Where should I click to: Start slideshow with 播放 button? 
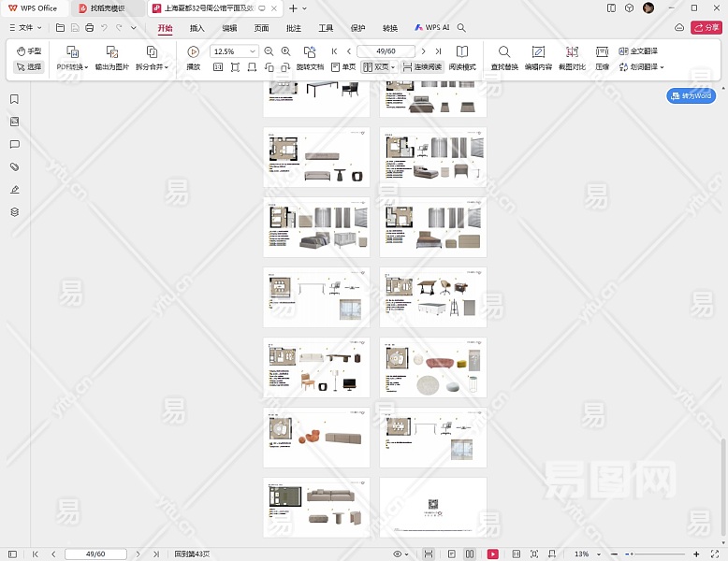coord(193,52)
